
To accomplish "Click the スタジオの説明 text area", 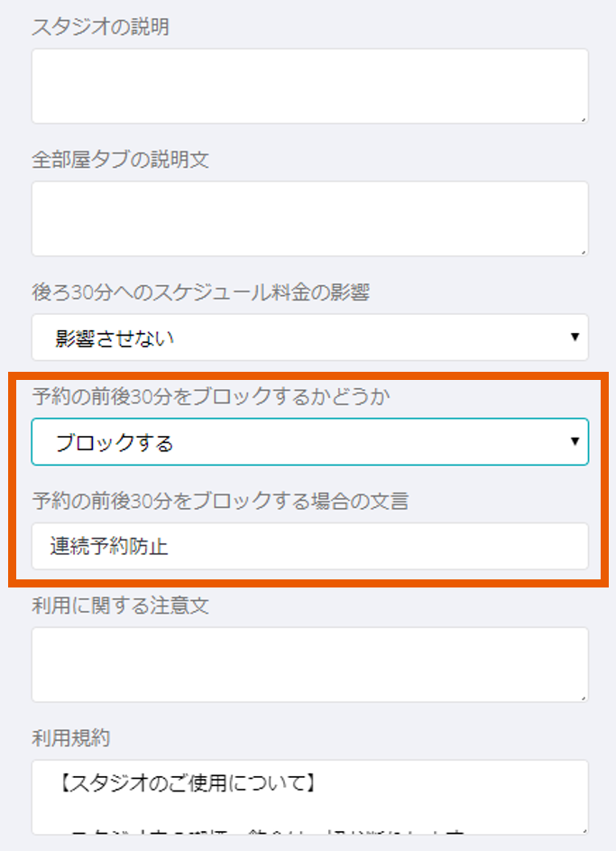I will 309,86.
